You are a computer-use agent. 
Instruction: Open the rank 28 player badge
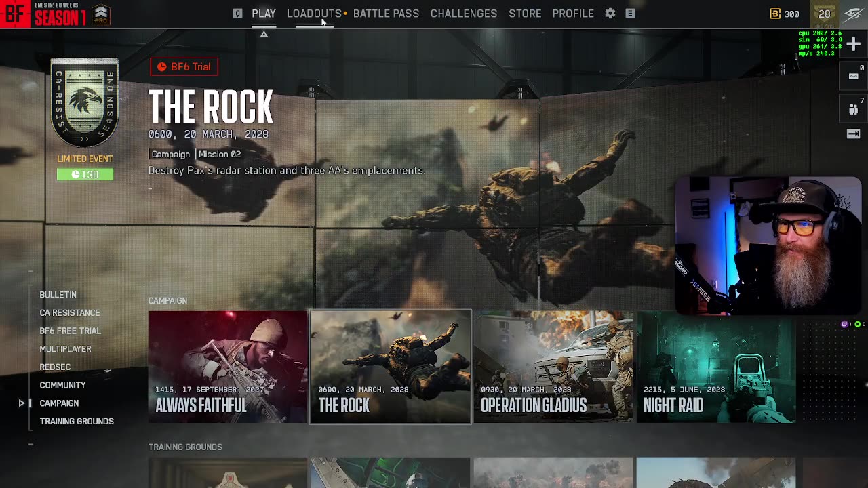click(x=825, y=14)
